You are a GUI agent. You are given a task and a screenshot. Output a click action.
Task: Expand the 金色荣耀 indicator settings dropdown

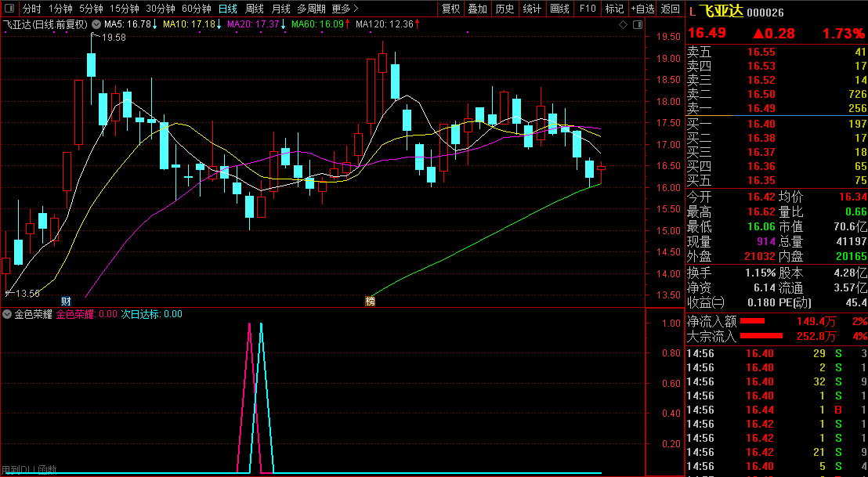pyautogui.click(x=7, y=314)
